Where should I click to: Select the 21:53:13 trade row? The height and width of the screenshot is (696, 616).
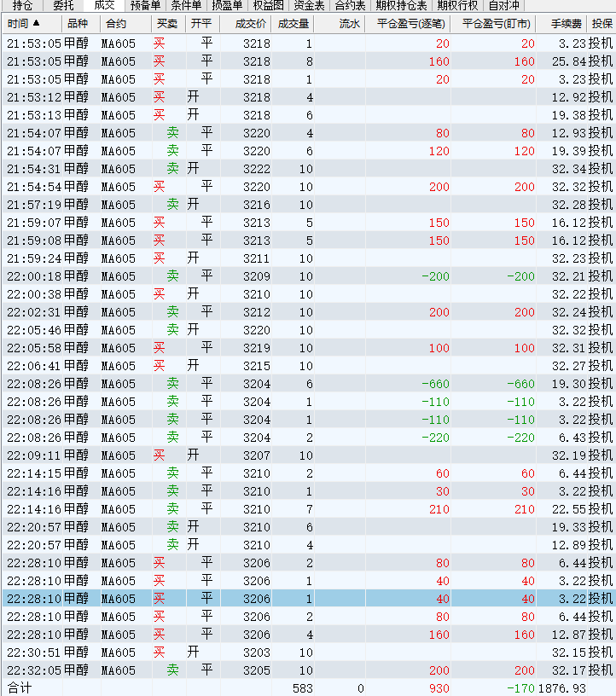[309, 115]
